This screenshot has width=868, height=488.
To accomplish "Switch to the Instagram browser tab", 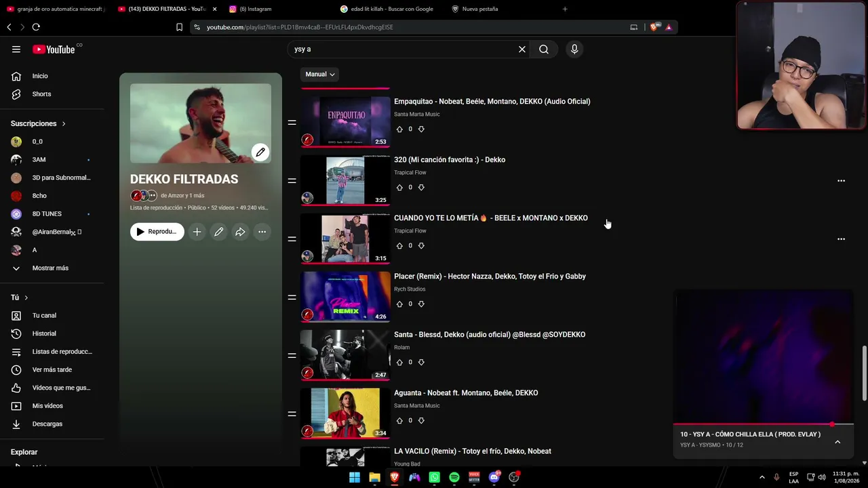I will (254, 9).
